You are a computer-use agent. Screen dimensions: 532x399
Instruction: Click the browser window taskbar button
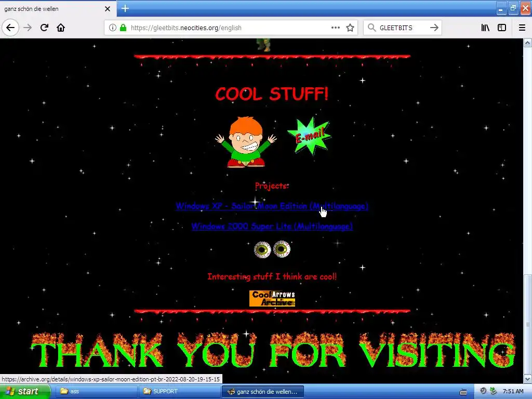[x=262, y=391]
